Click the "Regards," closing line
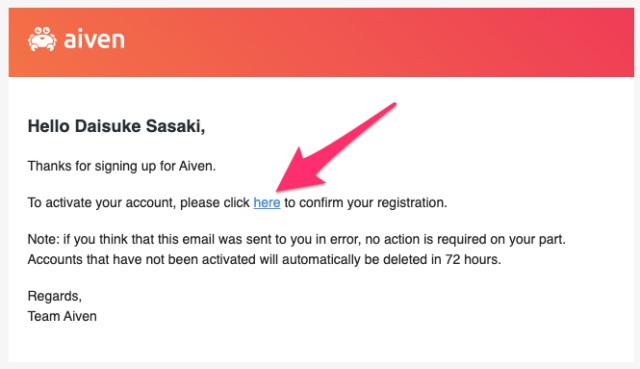This screenshot has width=640, height=369. (x=55, y=296)
